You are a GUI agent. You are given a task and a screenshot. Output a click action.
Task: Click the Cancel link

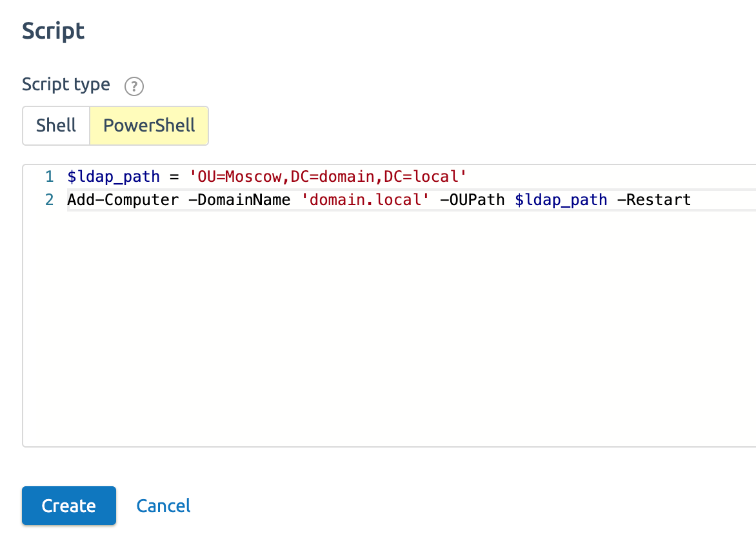pyautogui.click(x=163, y=506)
